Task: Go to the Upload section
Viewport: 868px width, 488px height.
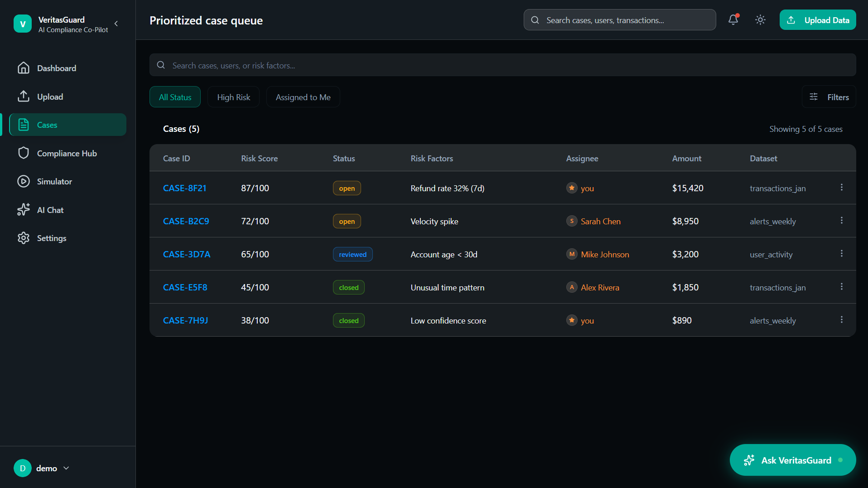Action: point(68,97)
